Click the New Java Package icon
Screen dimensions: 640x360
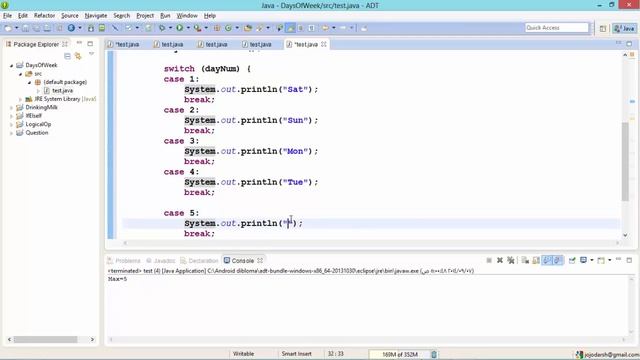[217, 28]
